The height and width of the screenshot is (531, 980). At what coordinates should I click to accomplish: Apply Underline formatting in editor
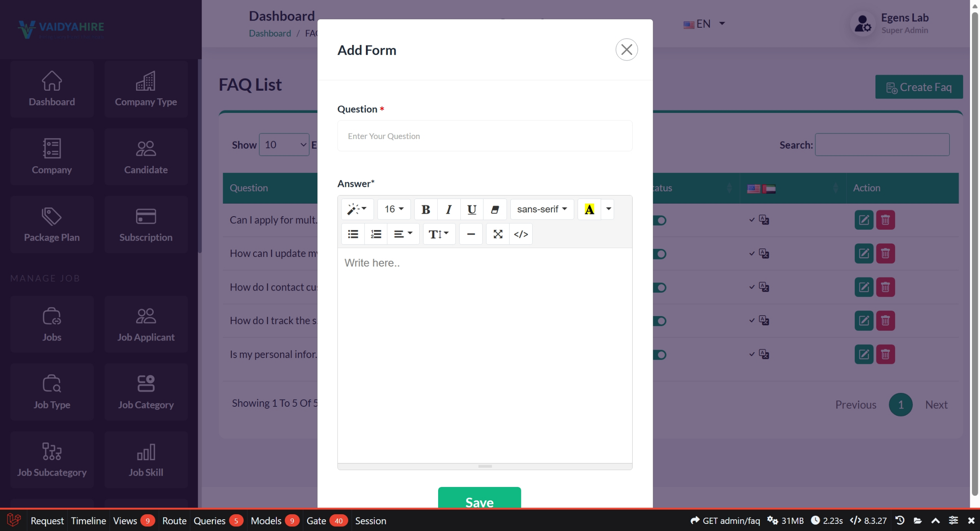472,209
